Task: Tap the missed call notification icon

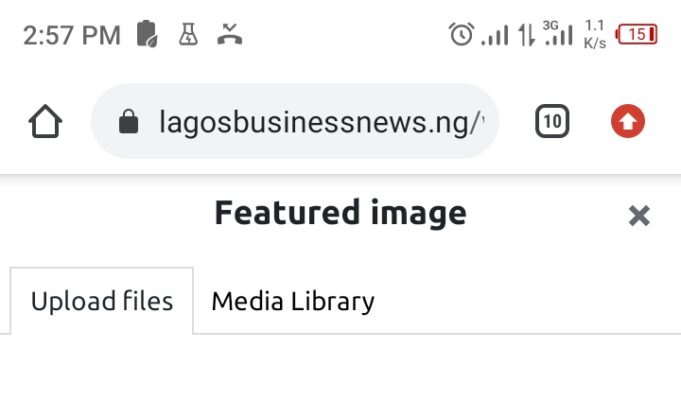Action: click(230, 35)
